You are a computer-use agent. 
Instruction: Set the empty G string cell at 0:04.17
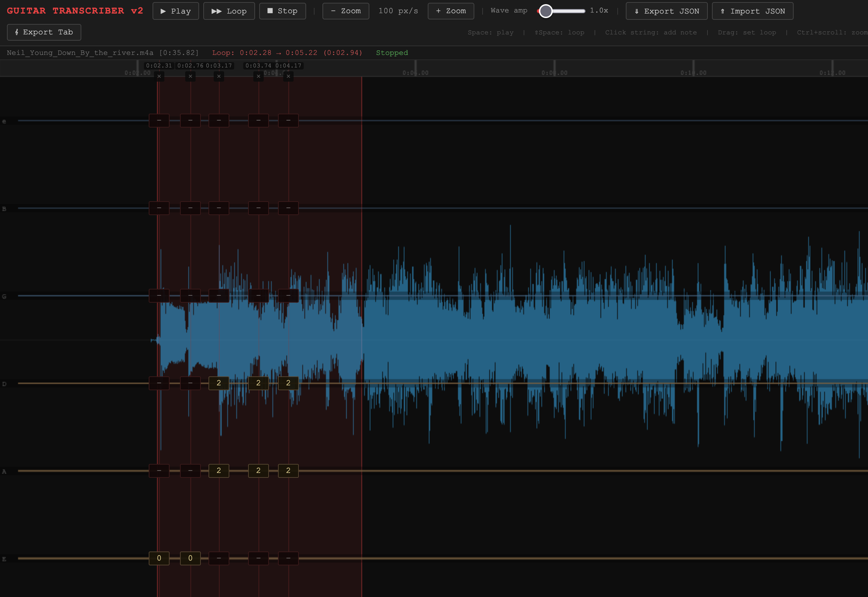(x=288, y=295)
